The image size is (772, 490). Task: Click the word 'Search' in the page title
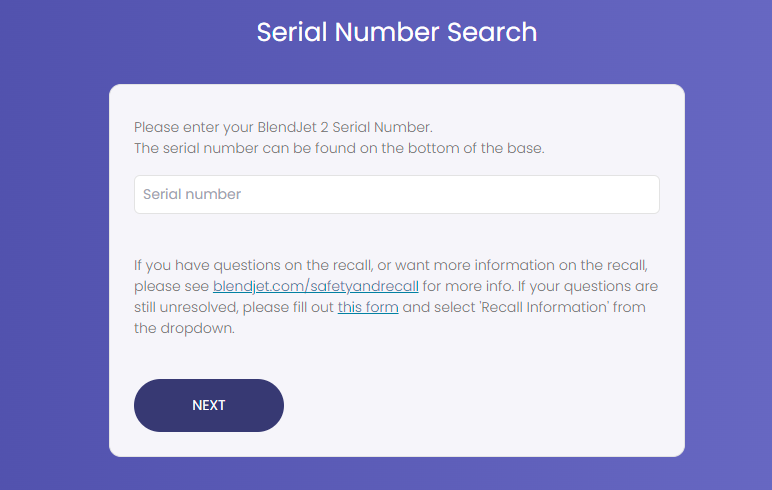(x=486, y=32)
